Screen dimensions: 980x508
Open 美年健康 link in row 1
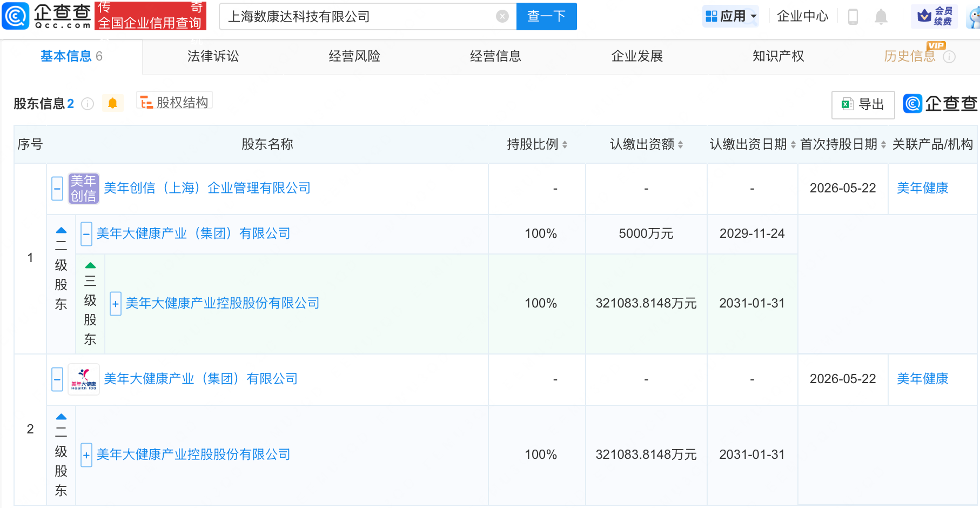(x=923, y=188)
